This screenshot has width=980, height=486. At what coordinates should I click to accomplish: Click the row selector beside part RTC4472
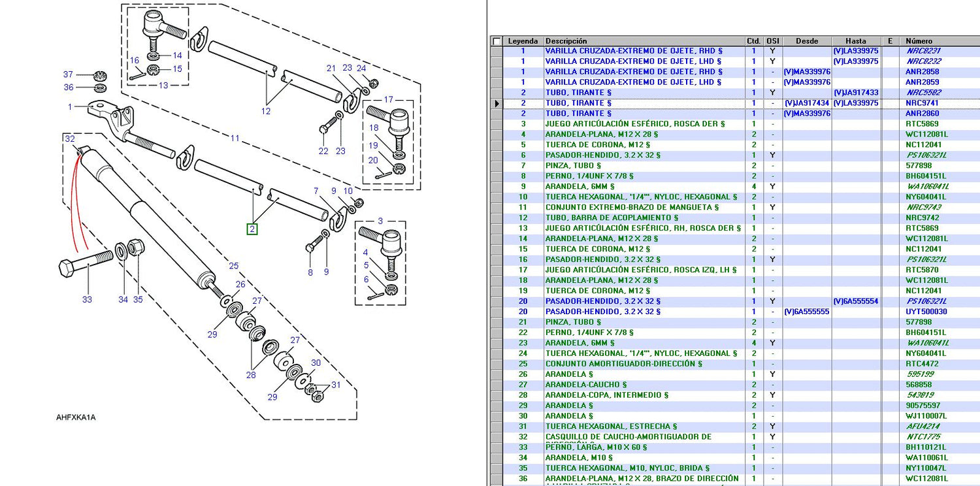coord(497,364)
